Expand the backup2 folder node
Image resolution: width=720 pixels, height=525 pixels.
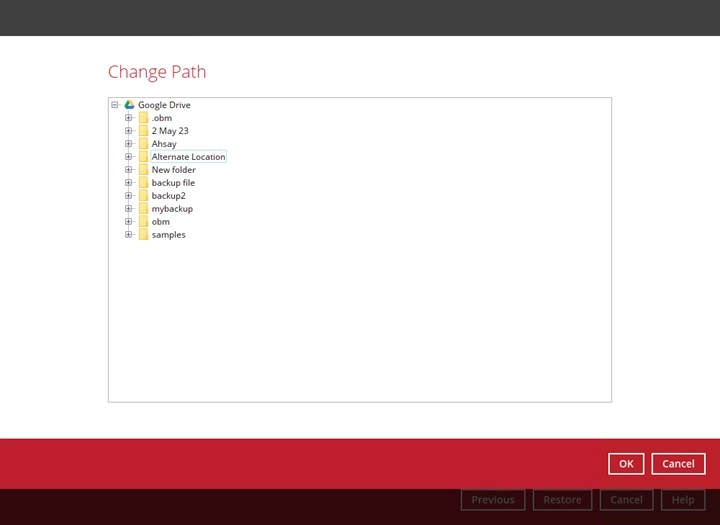129,196
